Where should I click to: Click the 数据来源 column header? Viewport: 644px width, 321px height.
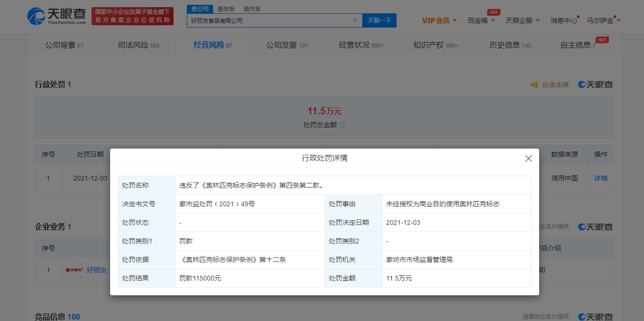click(564, 154)
